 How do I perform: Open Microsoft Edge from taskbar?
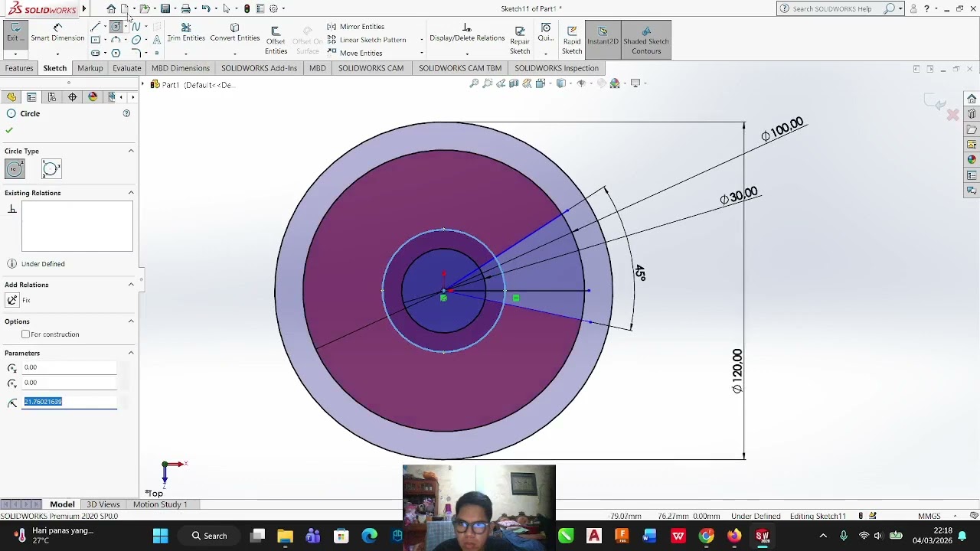pos(369,536)
